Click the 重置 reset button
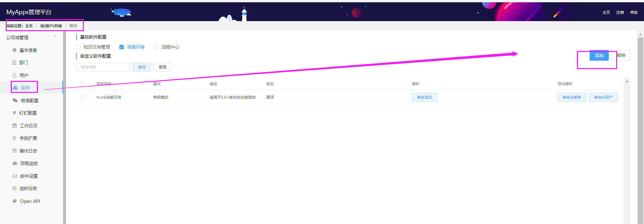Image resolution: width=644 pixels, height=224 pixels. (x=162, y=67)
